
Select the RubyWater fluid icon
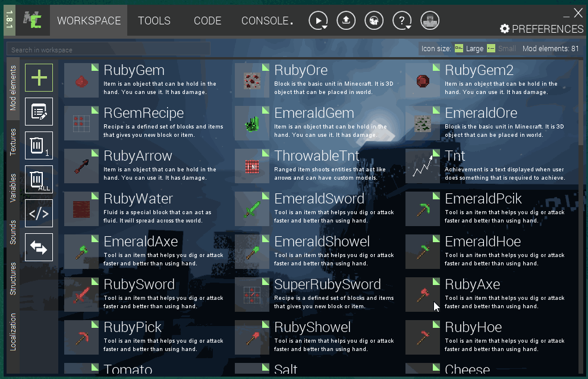[81, 209]
